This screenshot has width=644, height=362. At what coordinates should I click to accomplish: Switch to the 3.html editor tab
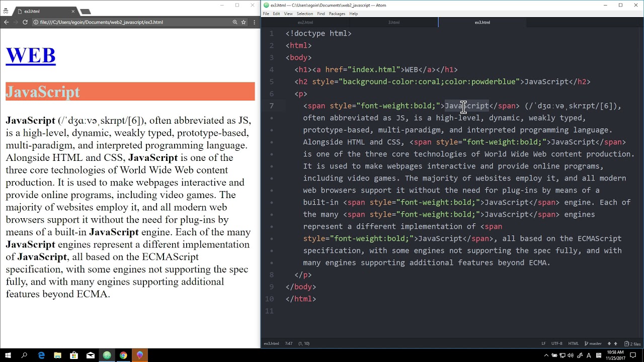click(x=393, y=22)
